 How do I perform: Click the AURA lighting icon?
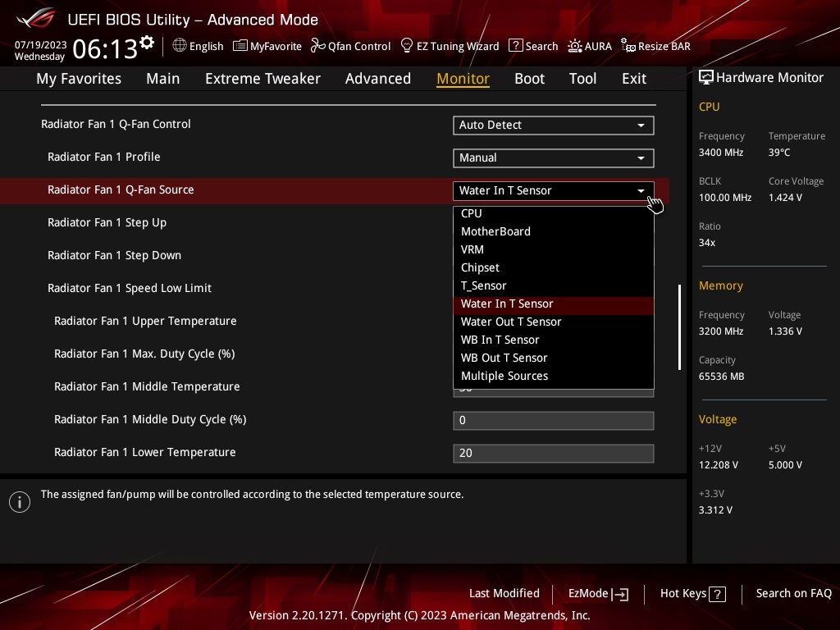pos(575,46)
